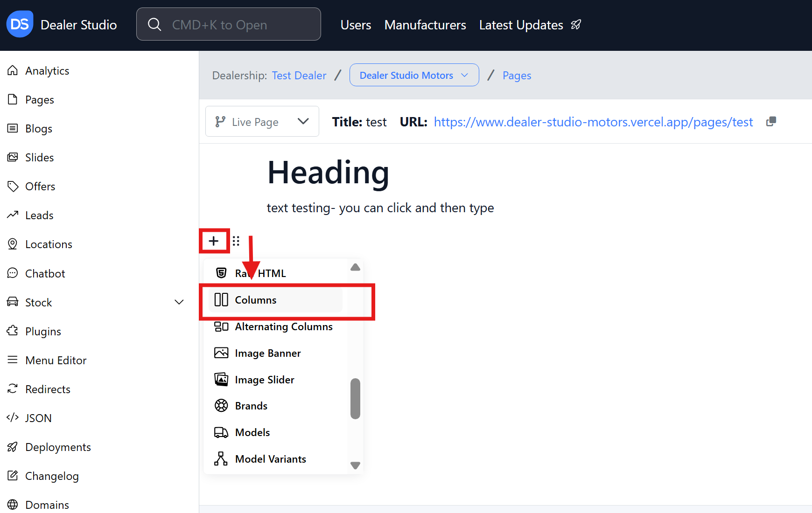
Task: Open Manufacturers in the top navigation
Action: 425,25
